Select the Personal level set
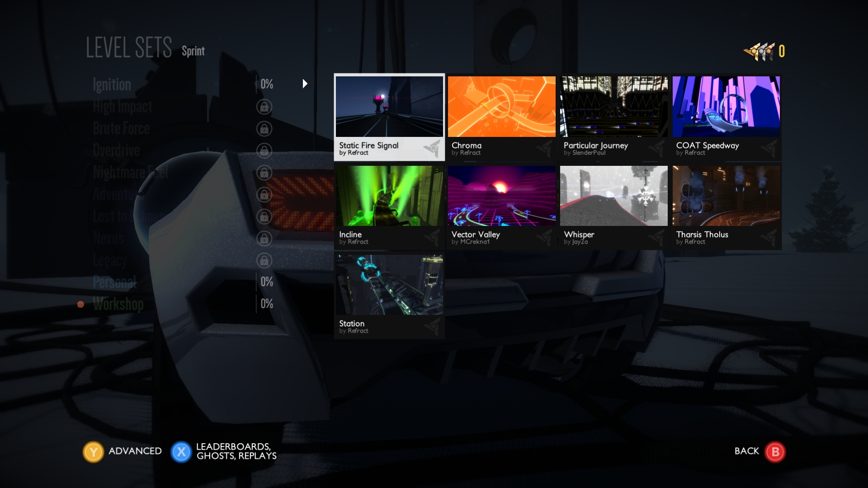This screenshot has height=488, width=868. point(114,282)
